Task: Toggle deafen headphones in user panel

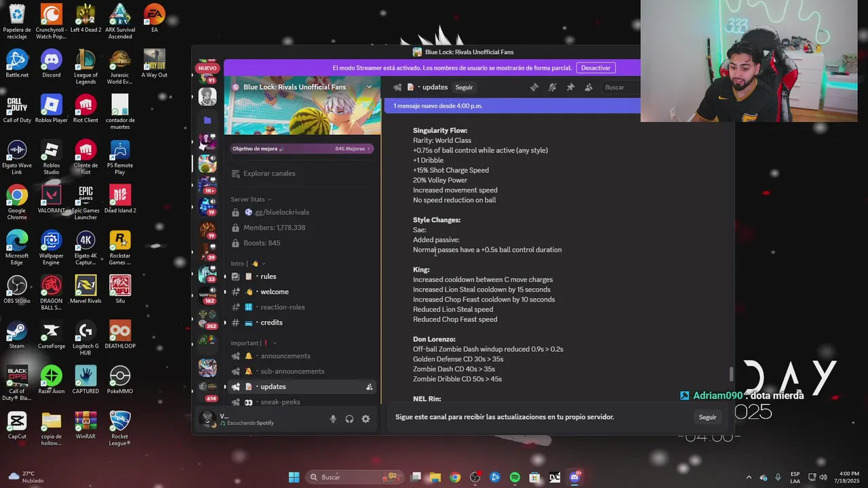Action: [x=349, y=419]
